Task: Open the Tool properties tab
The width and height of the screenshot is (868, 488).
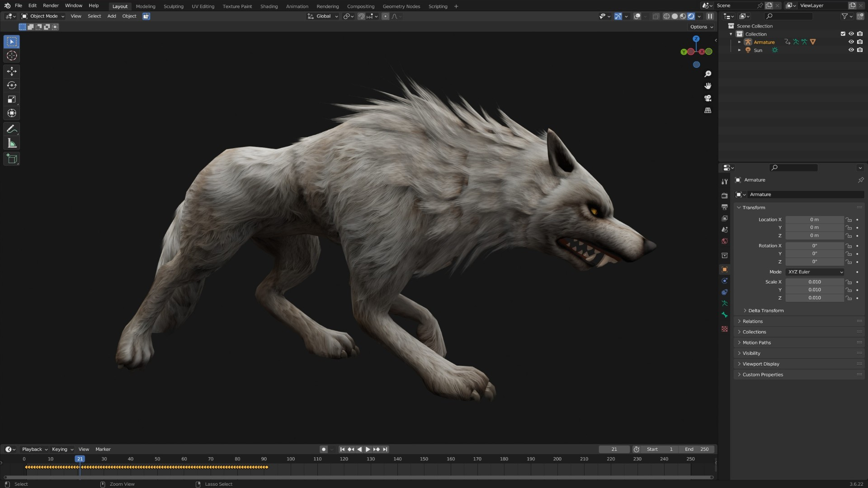Action: [x=725, y=182]
